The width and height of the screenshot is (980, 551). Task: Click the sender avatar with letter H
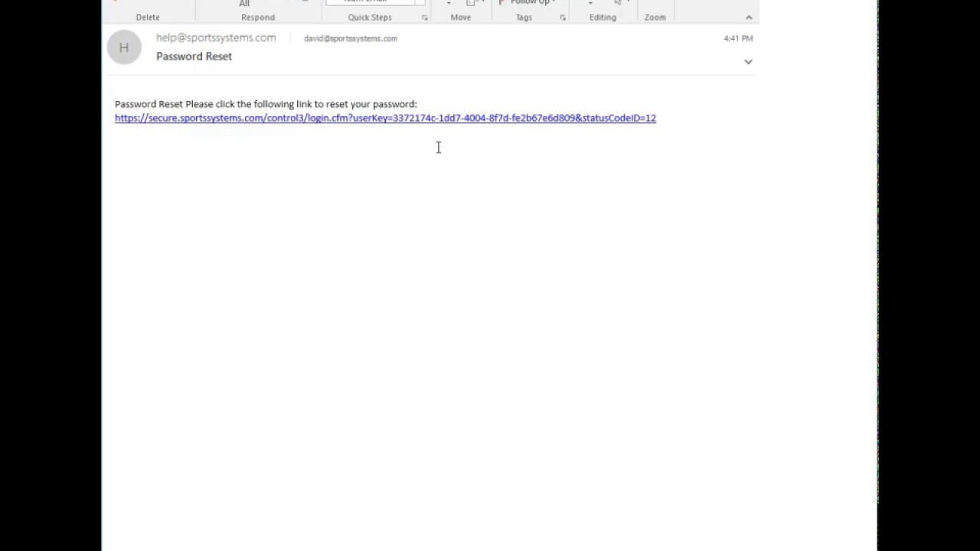coord(124,47)
